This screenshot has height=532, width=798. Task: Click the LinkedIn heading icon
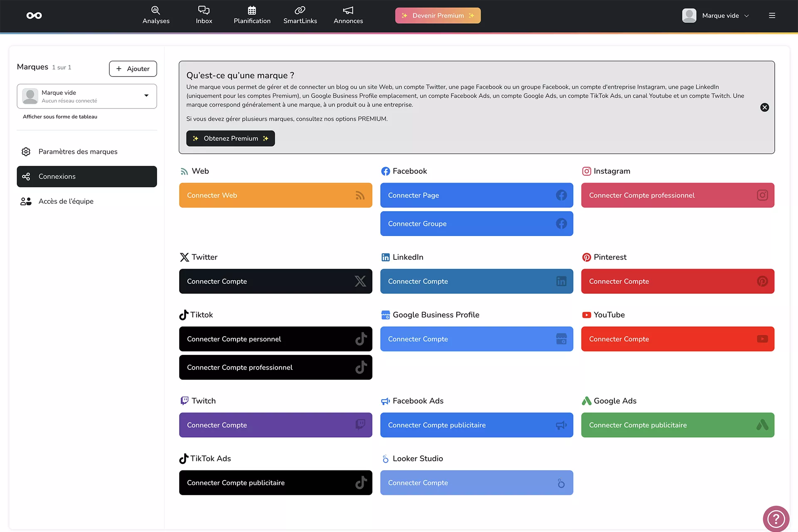click(x=385, y=257)
